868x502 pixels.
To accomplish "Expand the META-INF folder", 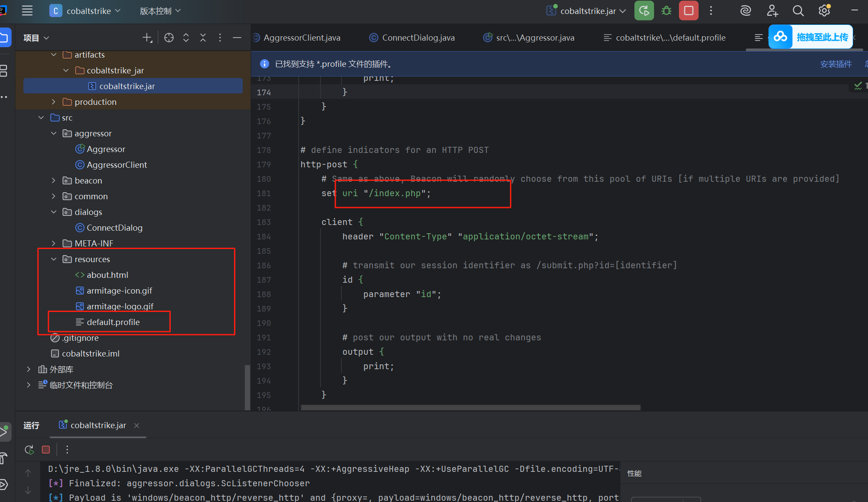I will click(x=54, y=243).
